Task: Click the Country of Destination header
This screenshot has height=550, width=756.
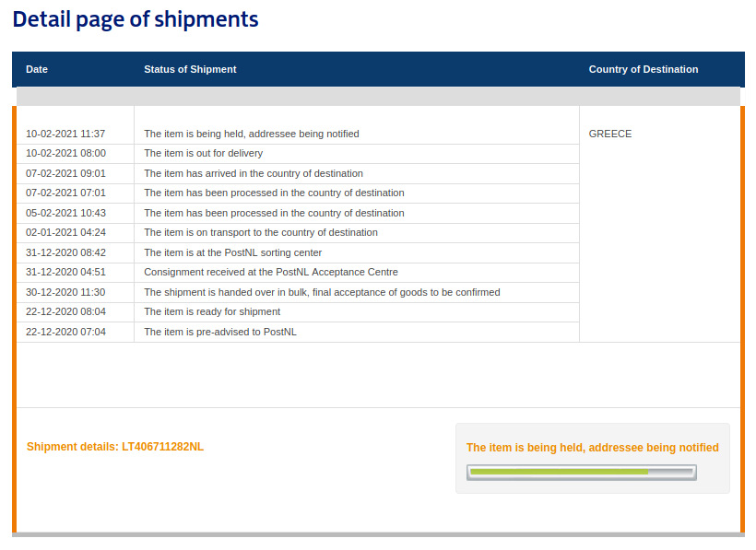Action: (644, 69)
